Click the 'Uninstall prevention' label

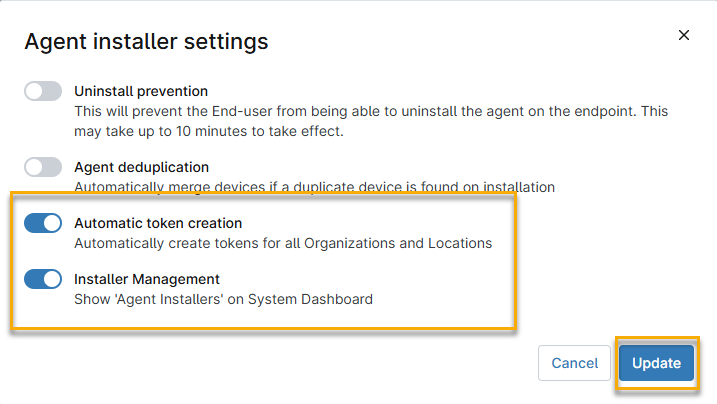click(141, 91)
